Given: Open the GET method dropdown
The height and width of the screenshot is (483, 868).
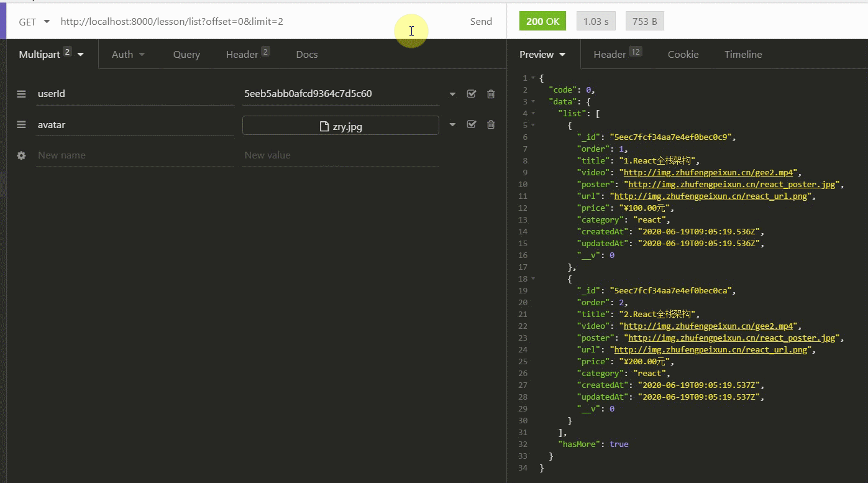Looking at the screenshot, I should coord(34,21).
